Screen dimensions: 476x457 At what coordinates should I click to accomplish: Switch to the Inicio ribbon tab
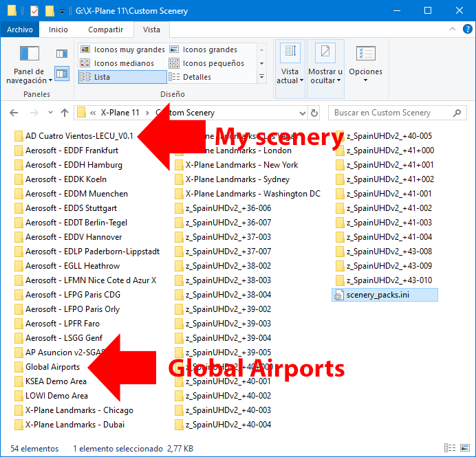tap(58, 30)
